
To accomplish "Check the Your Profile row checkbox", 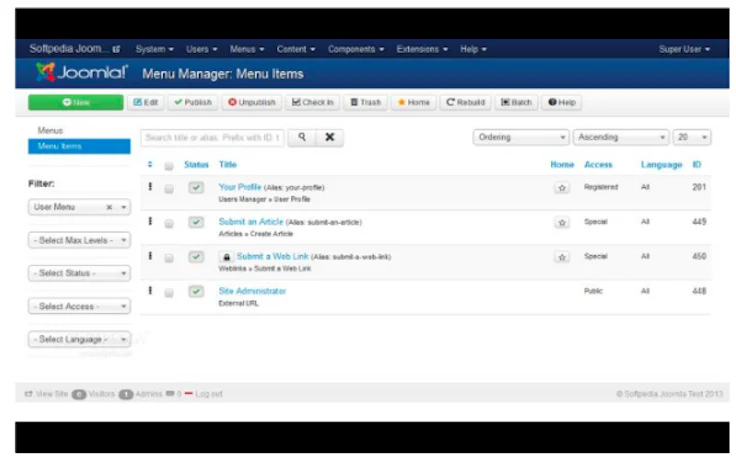I will pos(169,189).
